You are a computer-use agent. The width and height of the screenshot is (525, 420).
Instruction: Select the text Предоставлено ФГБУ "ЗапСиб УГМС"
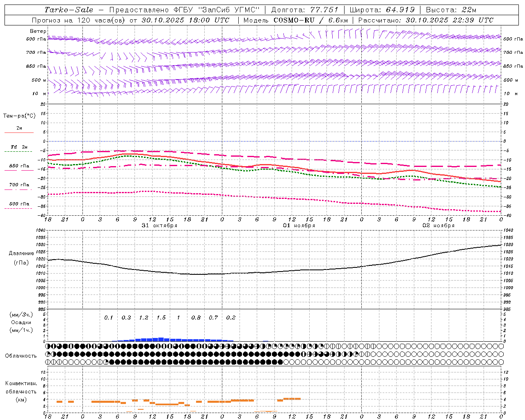[185, 10]
